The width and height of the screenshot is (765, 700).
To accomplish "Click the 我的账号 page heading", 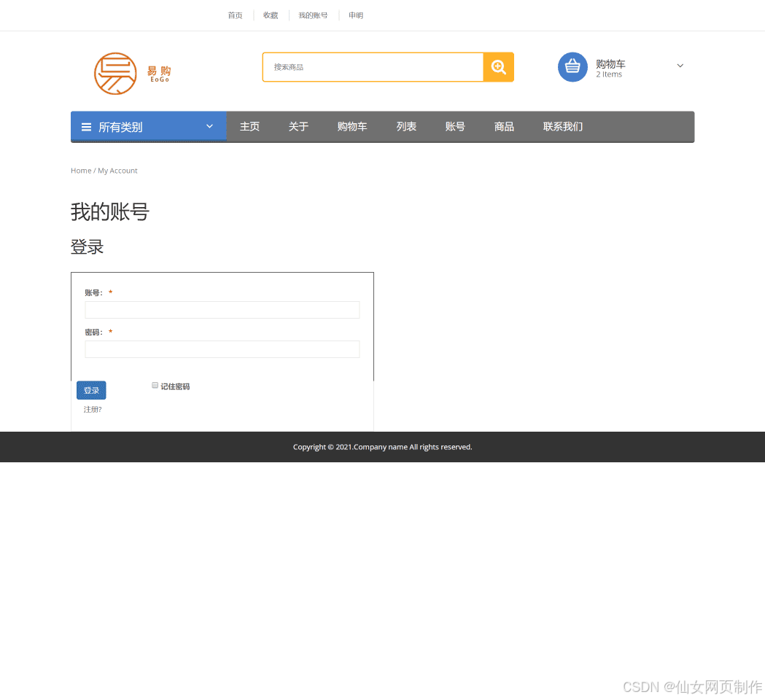I will pos(110,212).
